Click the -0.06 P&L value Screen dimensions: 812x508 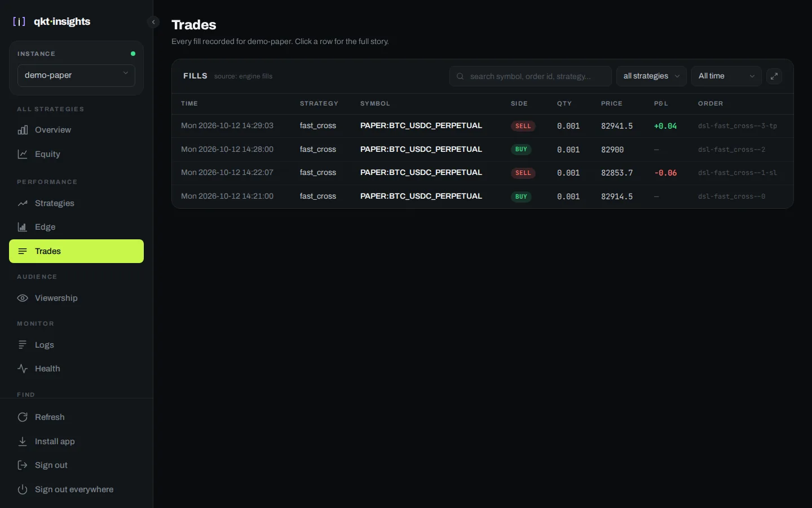665,173
